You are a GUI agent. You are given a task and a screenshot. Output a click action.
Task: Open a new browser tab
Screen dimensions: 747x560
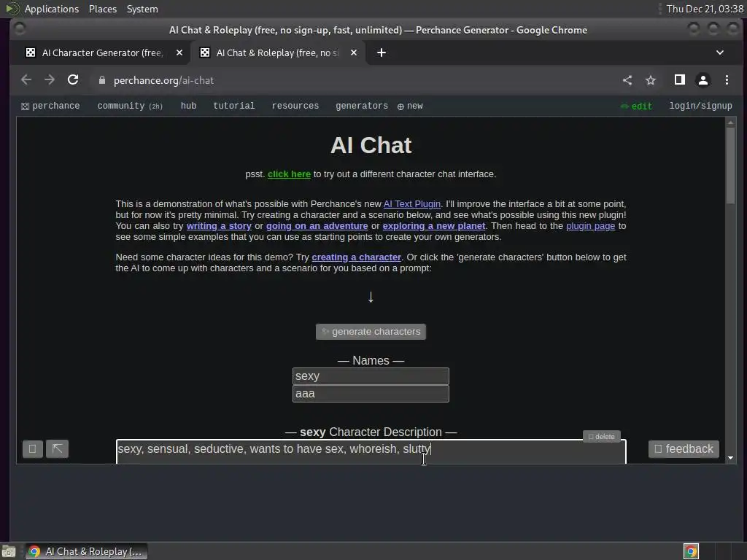(x=382, y=52)
